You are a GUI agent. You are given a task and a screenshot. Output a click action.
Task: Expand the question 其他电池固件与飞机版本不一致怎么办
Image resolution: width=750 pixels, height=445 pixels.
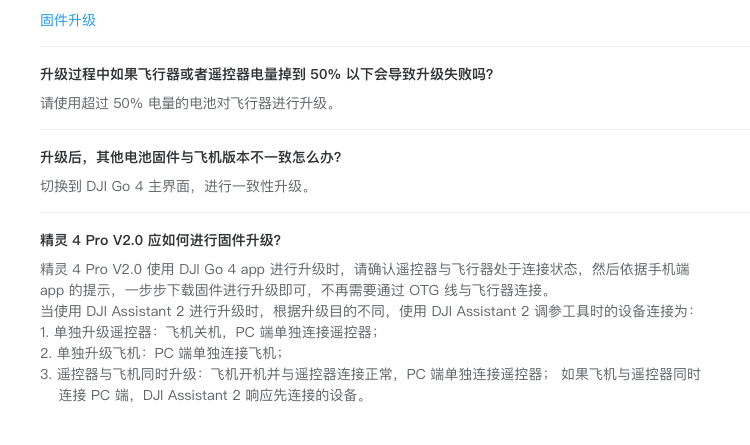point(191,157)
